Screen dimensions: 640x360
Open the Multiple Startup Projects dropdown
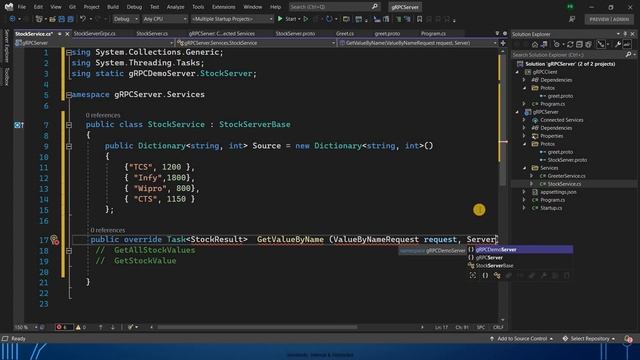[x=232, y=19]
